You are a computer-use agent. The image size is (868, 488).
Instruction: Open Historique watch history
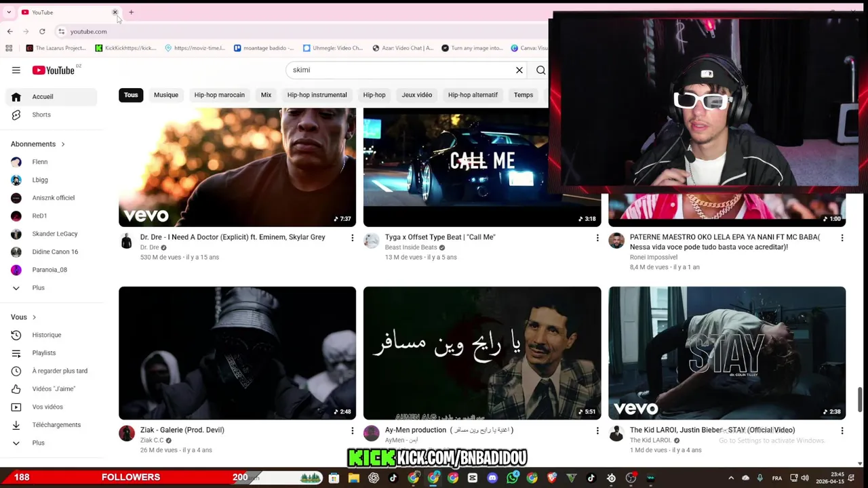tap(52, 335)
